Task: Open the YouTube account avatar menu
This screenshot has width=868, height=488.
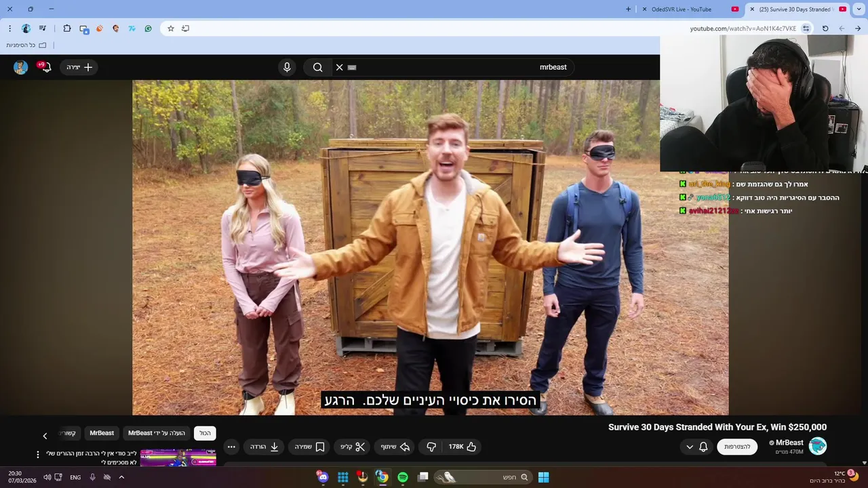Action: (20, 67)
